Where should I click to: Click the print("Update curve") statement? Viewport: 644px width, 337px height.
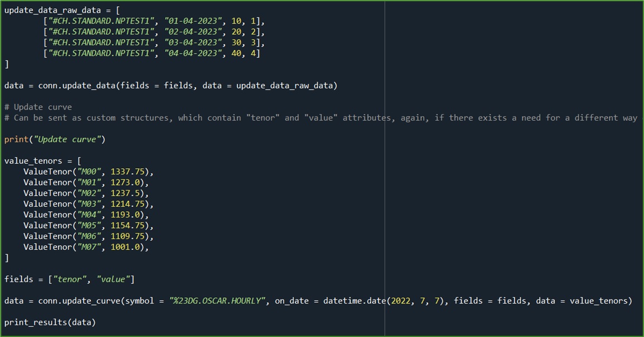pyautogui.click(x=55, y=139)
